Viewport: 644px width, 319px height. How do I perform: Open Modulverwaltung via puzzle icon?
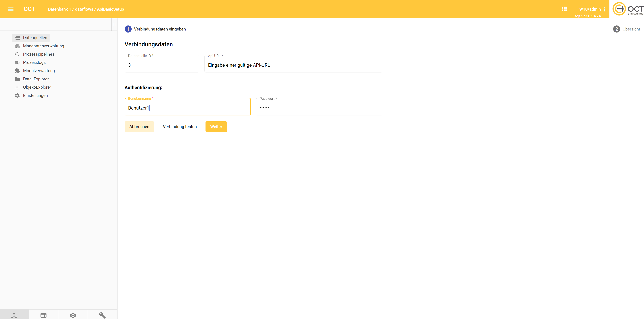pos(17,71)
